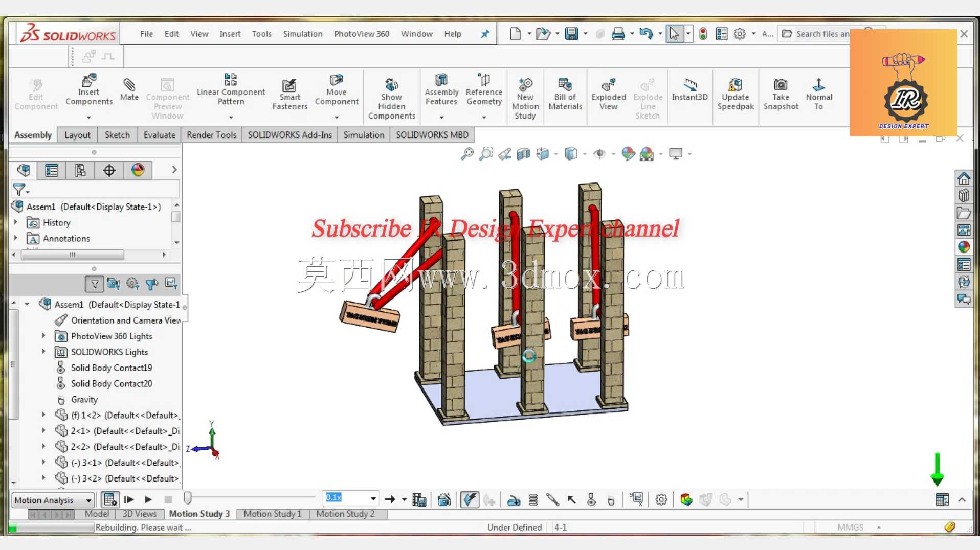Click Motion Study Properties gear icon

click(x=661, y=500)
